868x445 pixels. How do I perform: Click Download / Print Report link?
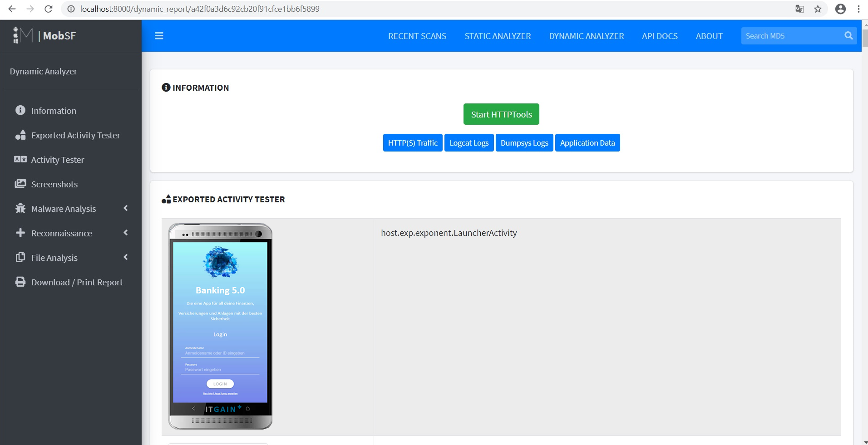77,282
